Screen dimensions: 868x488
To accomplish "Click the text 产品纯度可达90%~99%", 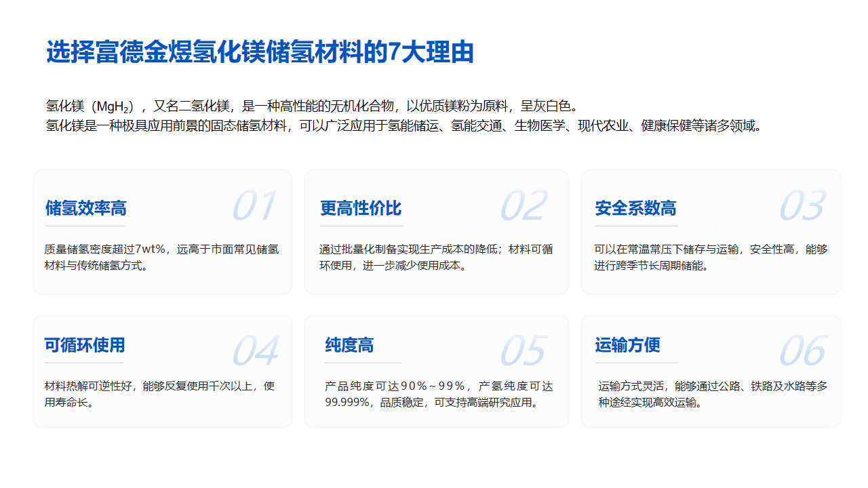I will coord(396,386).
